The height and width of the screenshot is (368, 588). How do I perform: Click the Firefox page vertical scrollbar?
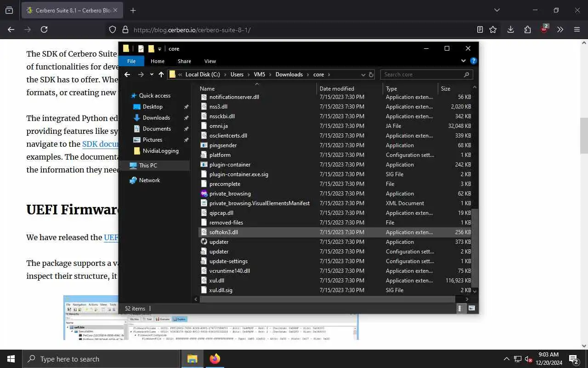[x=584, y=135]
